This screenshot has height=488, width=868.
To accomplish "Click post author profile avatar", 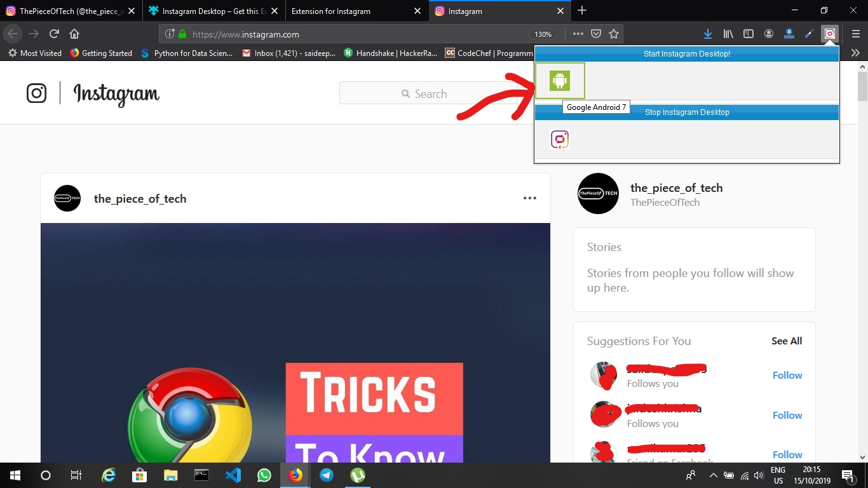I will pos(67,198).
